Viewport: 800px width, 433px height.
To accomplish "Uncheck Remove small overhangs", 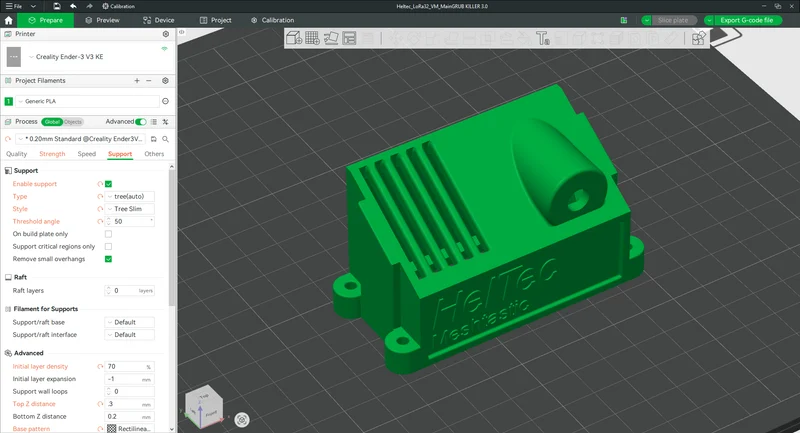I will point(108,259).
